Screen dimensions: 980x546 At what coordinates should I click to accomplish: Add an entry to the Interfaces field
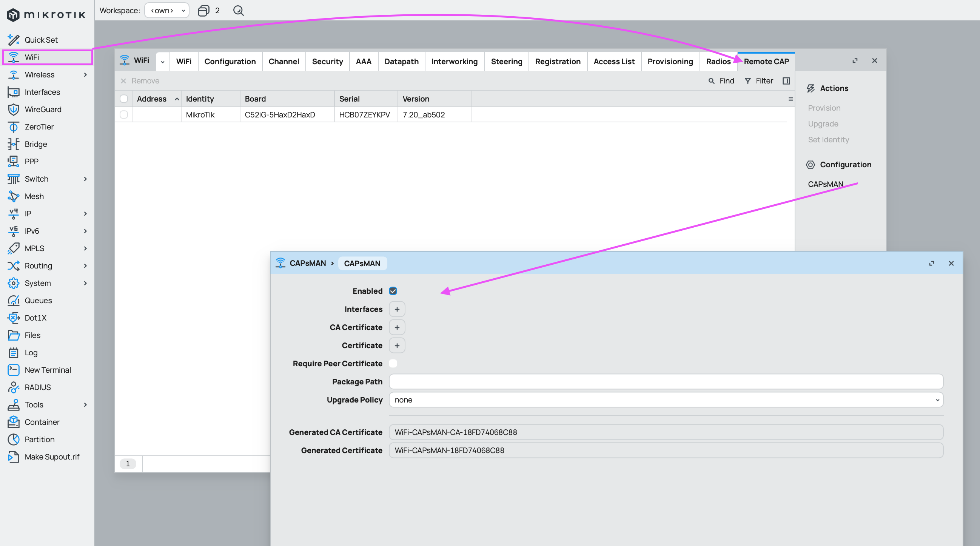point(397,309)
